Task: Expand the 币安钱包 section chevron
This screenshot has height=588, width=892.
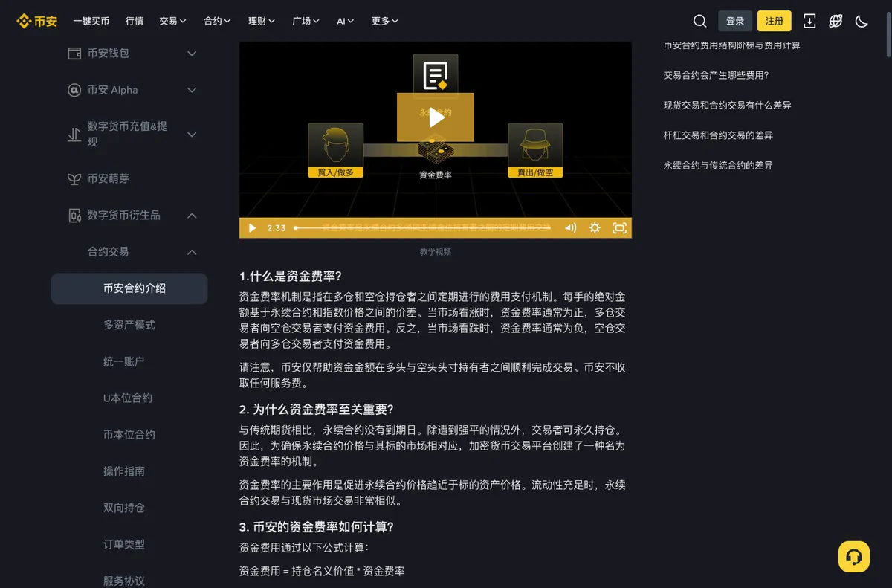Action: 192,54
